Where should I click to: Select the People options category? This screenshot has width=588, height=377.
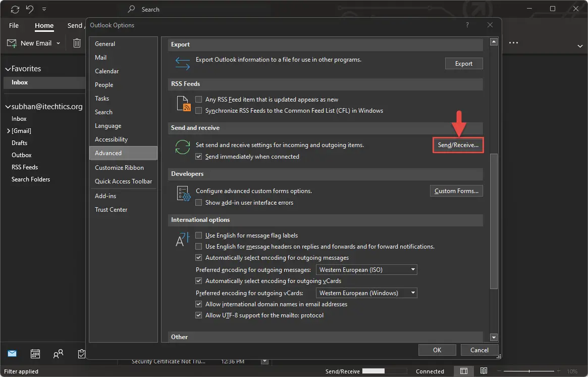coord(123,85)
